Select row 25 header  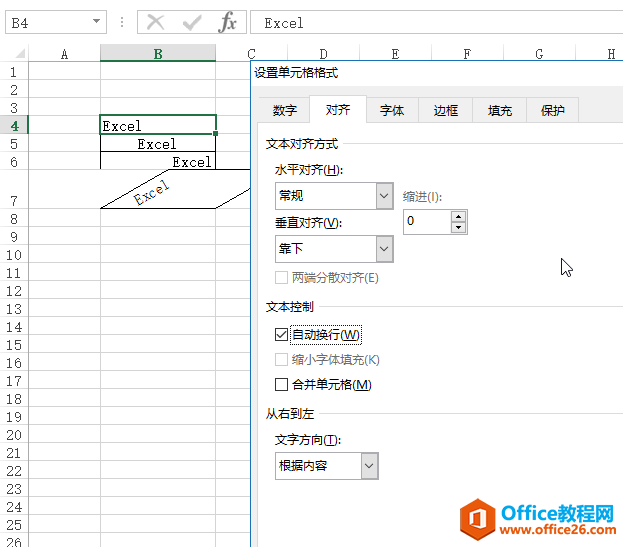tap(14, 525)
